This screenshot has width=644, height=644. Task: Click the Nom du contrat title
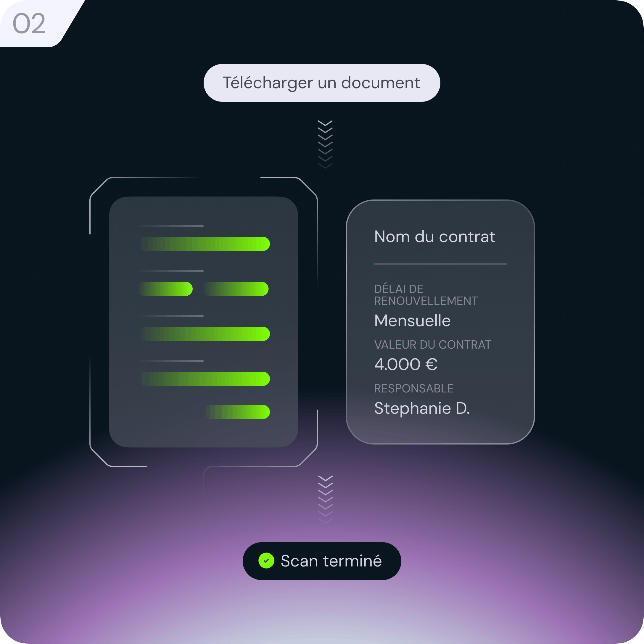tap(435, 237)
